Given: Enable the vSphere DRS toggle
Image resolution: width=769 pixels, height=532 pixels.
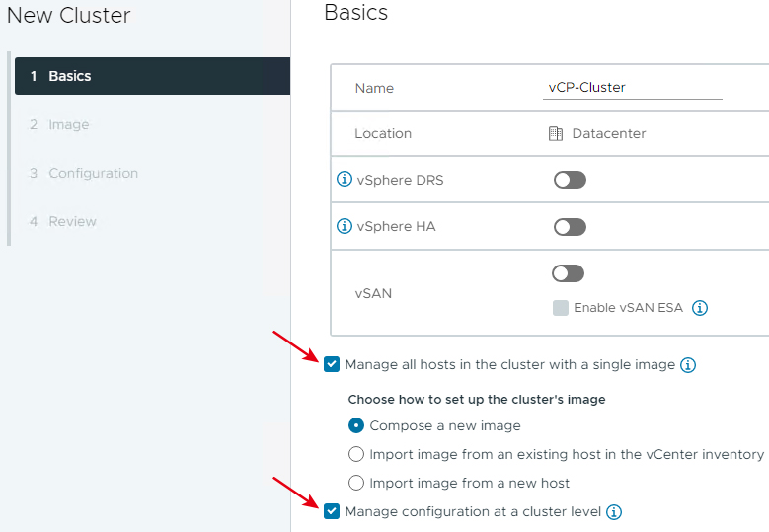Looking at the screenshot, I should pos(570,180).
